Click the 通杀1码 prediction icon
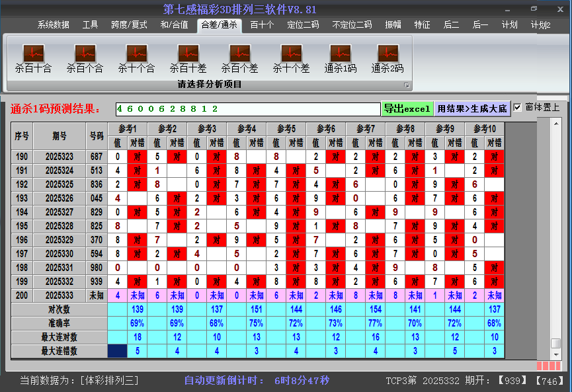 coord(341,58)
